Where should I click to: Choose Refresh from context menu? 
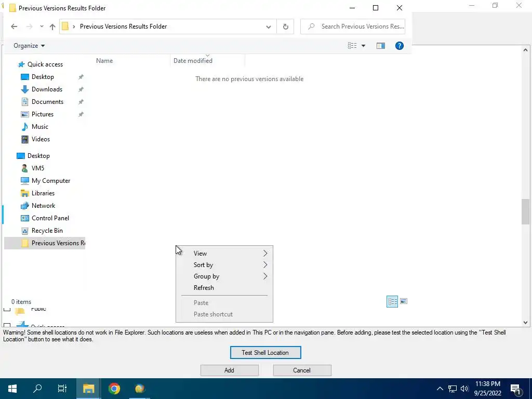click(x=224, y=288)
